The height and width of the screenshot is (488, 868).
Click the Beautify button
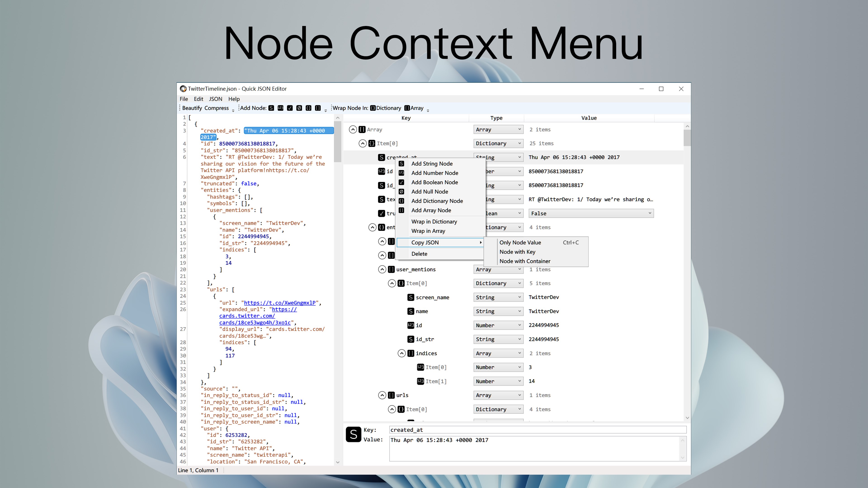point(192,108)
